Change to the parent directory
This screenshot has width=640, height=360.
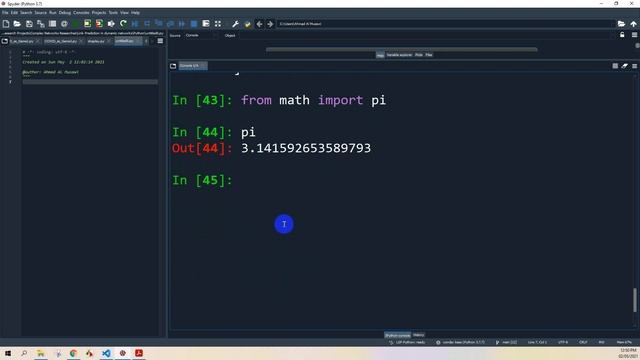[x=633, y=24]
